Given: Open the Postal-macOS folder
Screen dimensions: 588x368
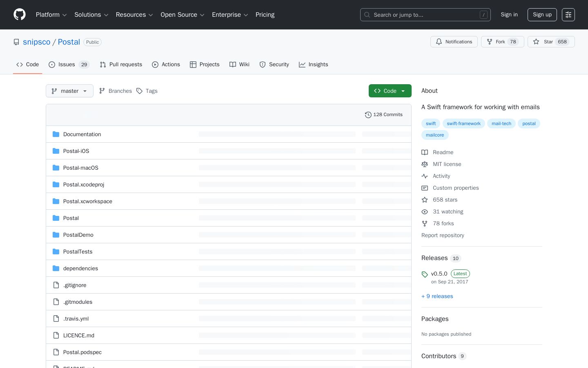Looking at the screenshot, I should coord(81,168).
